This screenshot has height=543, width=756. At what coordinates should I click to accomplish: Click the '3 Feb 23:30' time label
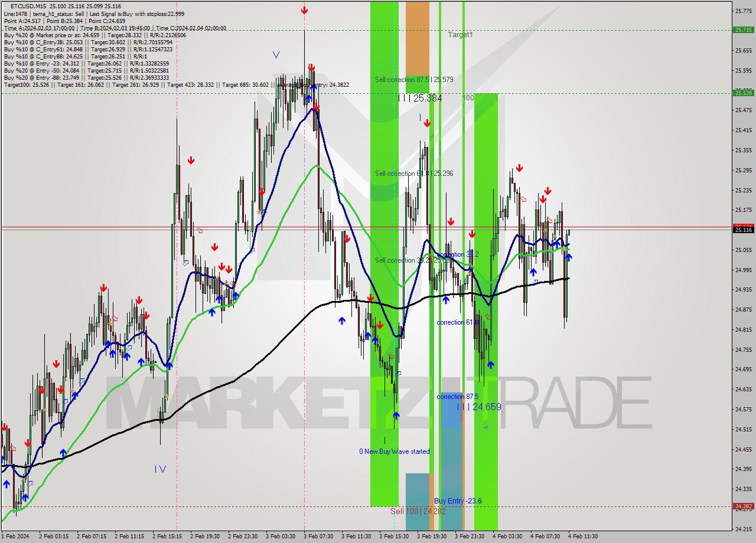(x=470, y=537)
